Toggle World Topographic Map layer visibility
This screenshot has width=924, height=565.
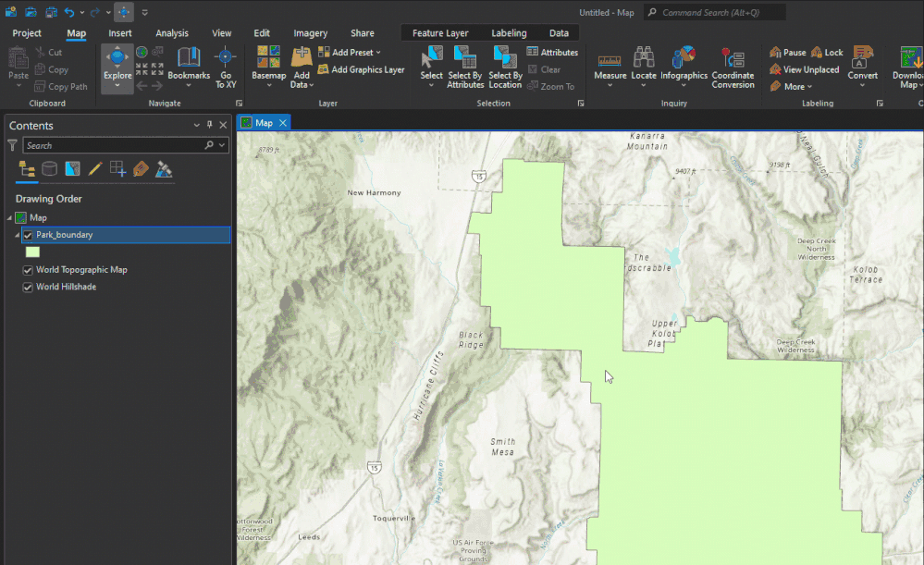(x=28, y=270)
